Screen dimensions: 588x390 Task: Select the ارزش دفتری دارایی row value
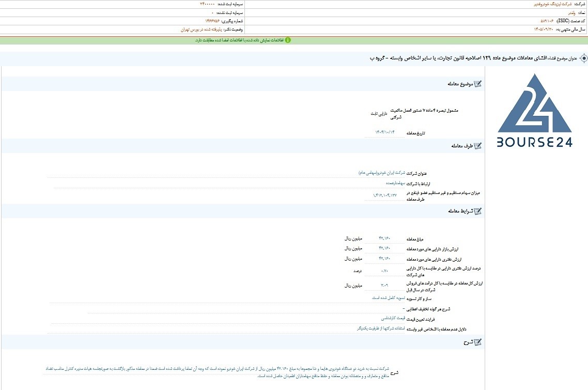384,259
